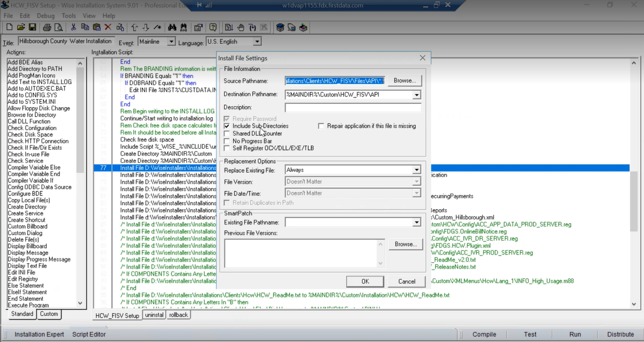Click the Find binoculars icon
The height and width of the screenshot is (342, 644).
(172, 28)
